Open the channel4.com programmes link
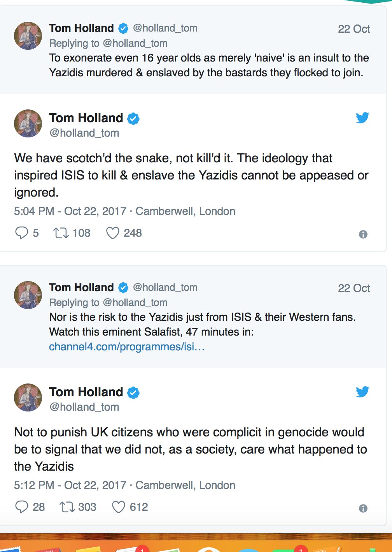The image size is (392, 552). tap(126, 346)
